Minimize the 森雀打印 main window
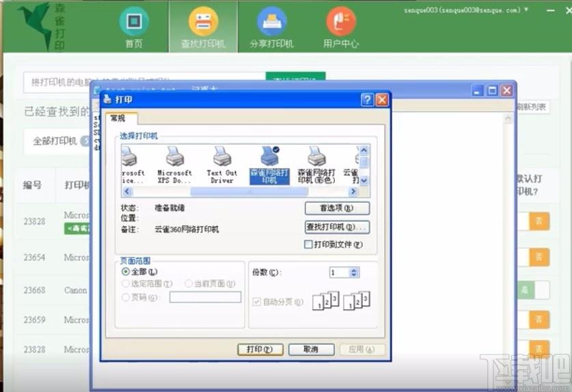 551,10
